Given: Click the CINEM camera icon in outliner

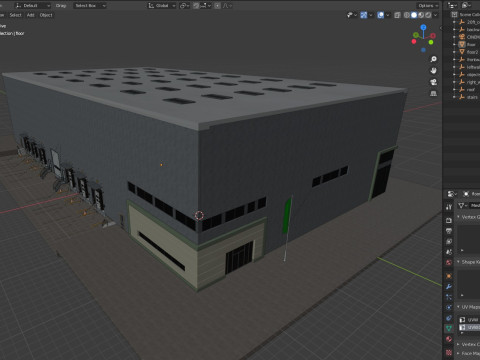Looking at the screenshot, I should coord(462,37).
